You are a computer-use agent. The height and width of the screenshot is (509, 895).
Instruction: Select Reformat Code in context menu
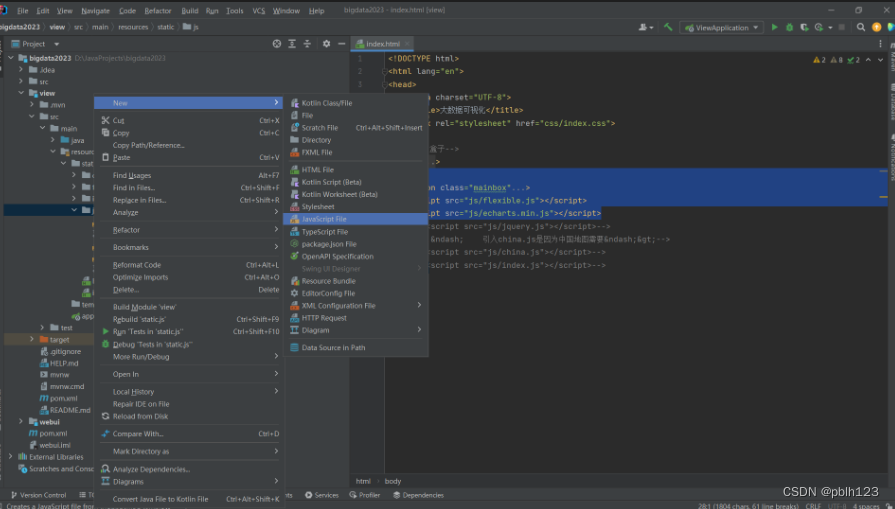(188, 265)
